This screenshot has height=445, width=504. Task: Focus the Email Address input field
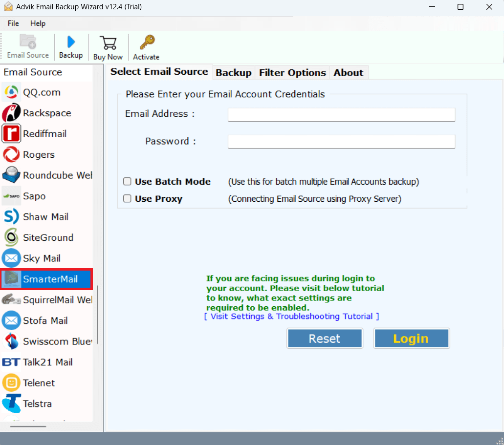(341, 114)
